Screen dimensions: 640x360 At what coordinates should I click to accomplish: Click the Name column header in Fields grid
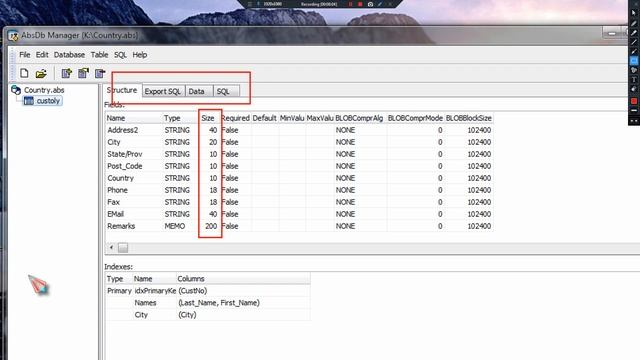point(134,118)
